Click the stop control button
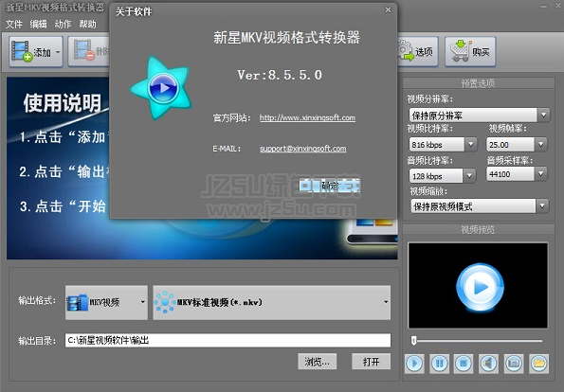The height and width of the screenshot is (392, 564). 464,364
